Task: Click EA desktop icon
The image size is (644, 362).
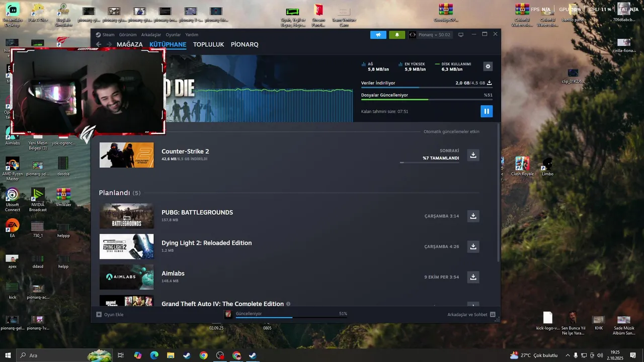Action: (12, 228)
